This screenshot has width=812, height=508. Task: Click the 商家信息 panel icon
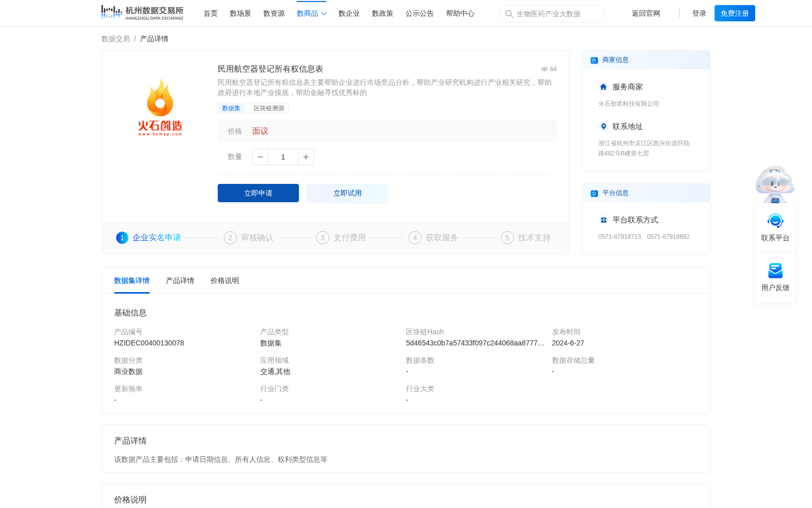(x=594, y=60)
